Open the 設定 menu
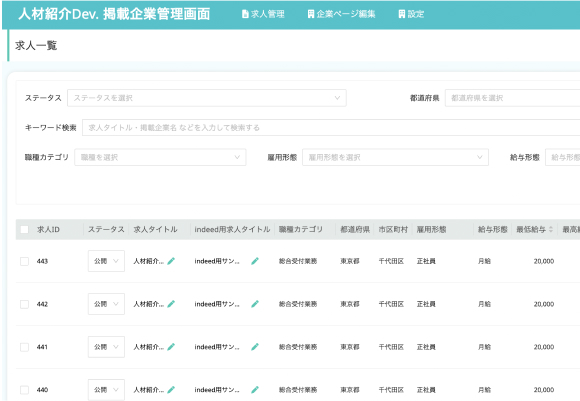580x401 pixels. (411, 14)
